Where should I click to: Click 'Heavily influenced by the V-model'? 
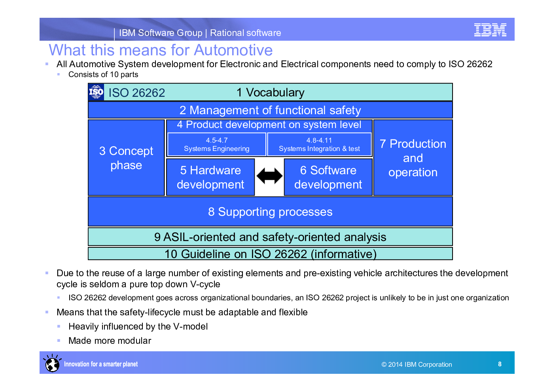(x=138, y=326)
